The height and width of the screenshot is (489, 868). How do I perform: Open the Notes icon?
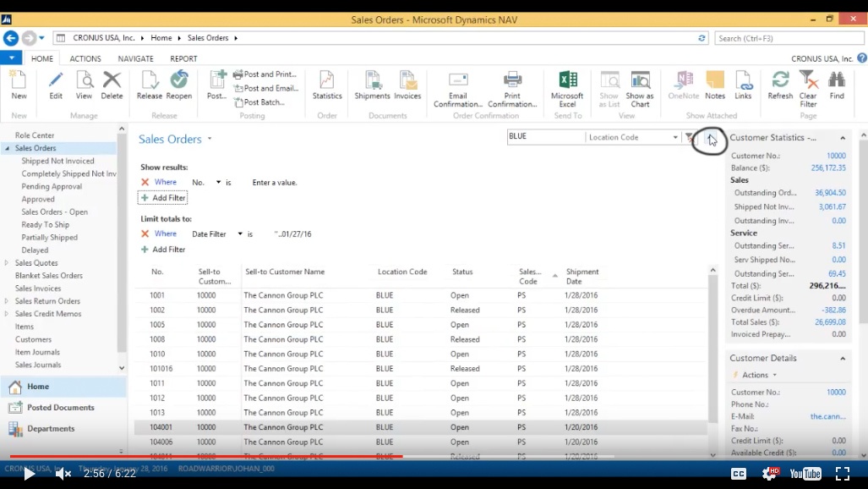(715, 81)
